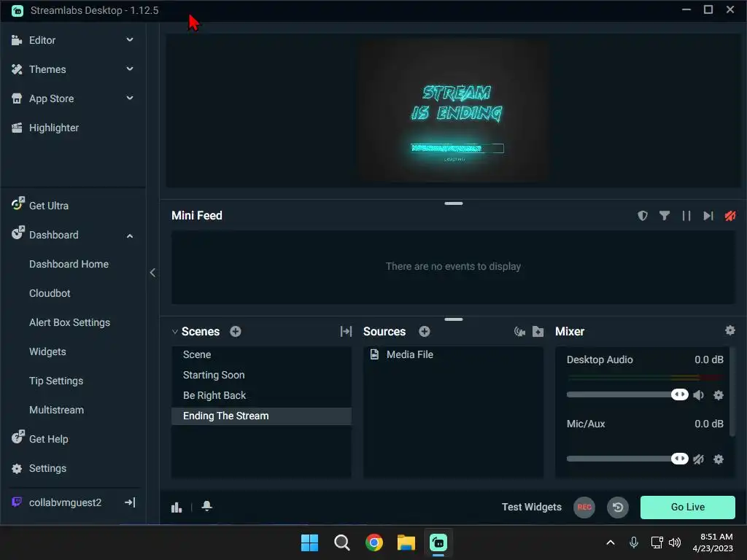Screen dimensions: 747x560
Task: Add a new source with plus icon
Action: tap(425, 332)
